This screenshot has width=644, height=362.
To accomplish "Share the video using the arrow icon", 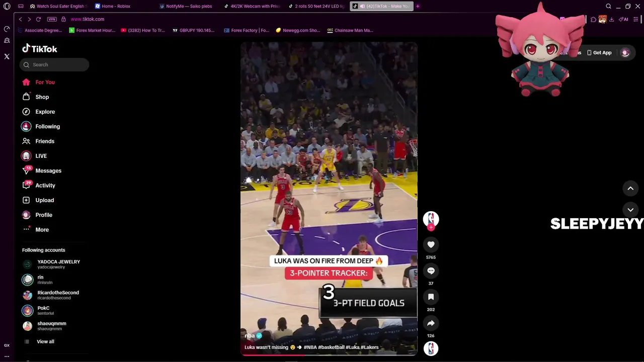I will pos(431,323).
